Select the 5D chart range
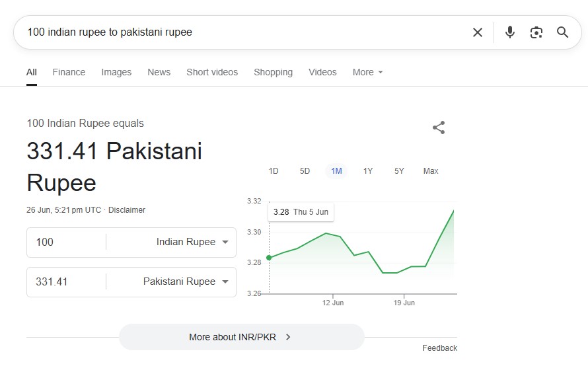 305,171
